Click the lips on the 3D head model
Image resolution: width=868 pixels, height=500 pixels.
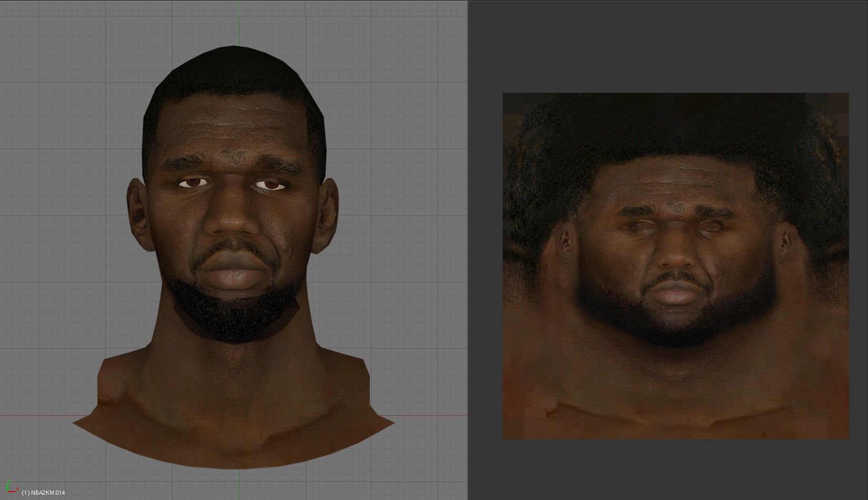point(233,273)
